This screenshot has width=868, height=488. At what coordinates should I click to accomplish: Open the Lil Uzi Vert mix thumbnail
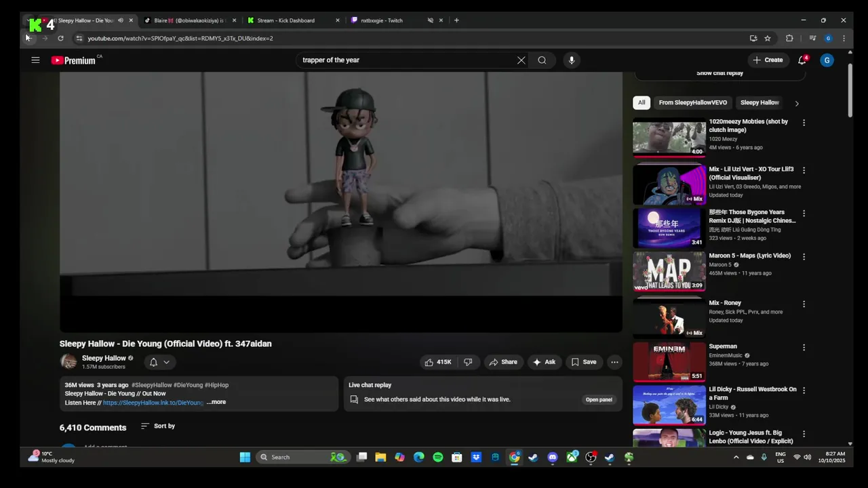[x=669, y=184]
